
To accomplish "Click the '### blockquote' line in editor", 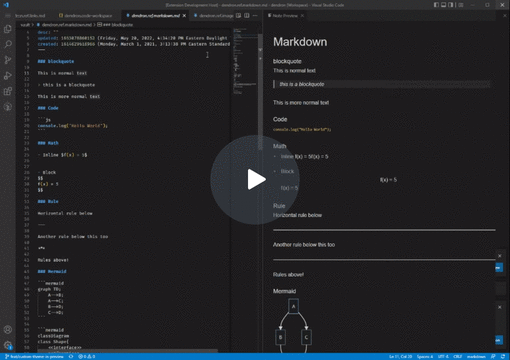I will (56, 61).
